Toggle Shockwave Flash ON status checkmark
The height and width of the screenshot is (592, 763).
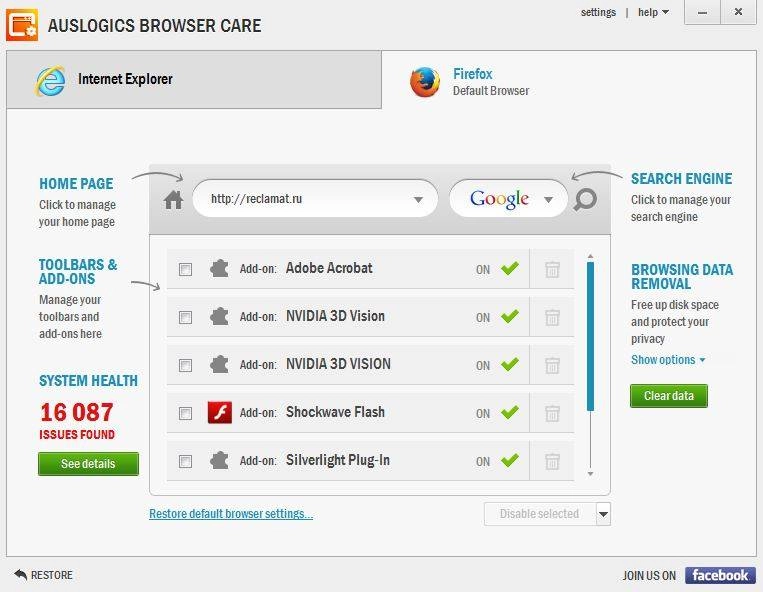tap(510, 412)
